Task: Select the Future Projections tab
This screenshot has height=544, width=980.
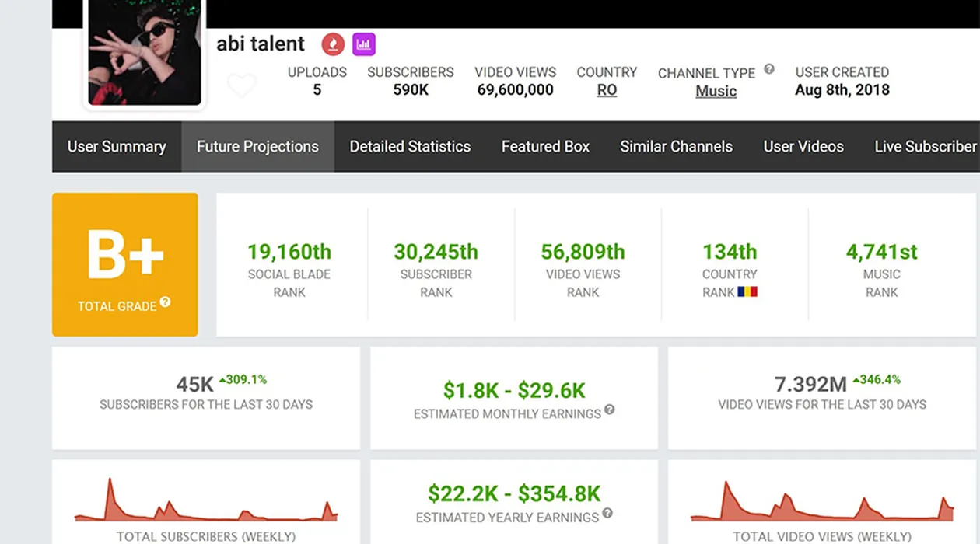Action: [257, 146]
